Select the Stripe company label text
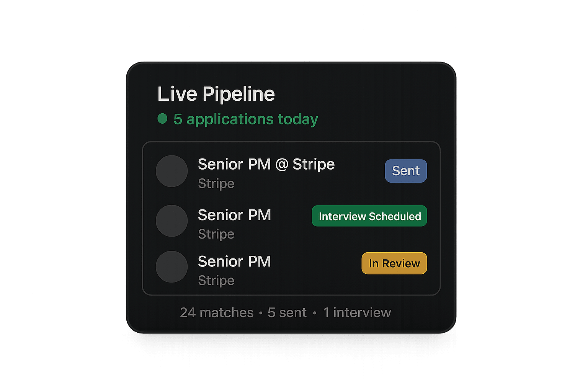588x392 pixels. click(x=216, y=183)
